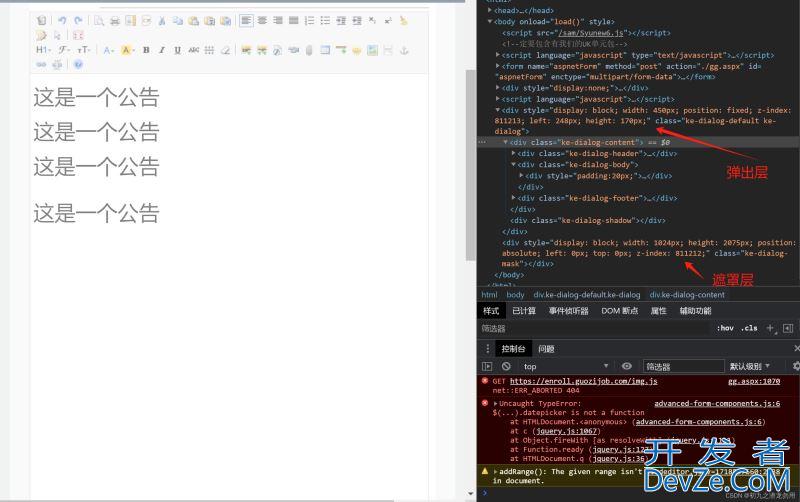
Task: Click the page's vertical scrollbar thumb
Action: pyautogui.click(x=470, y=165)
